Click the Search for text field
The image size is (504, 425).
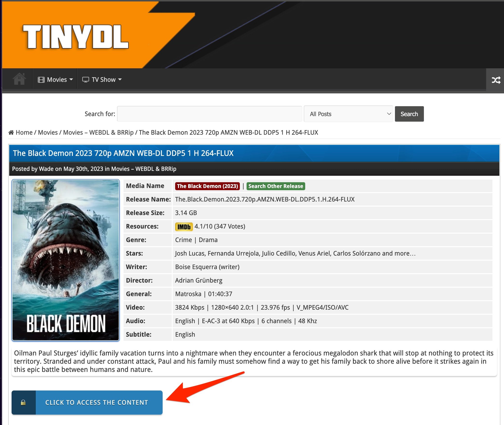pos(209,114)
